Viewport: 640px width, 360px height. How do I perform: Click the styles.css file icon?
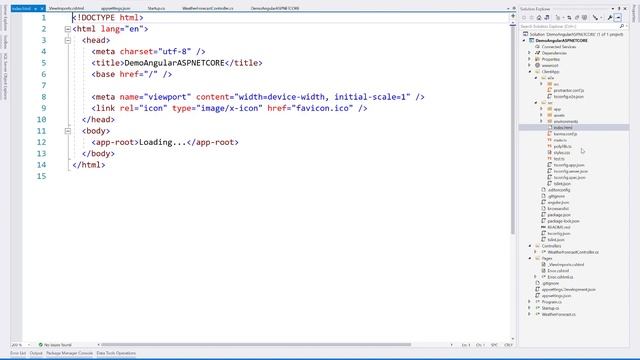(549, 152)
